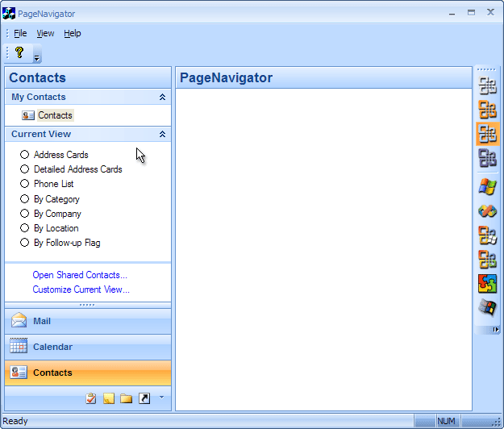The width and height of the screenshot is (504, 429).
Task: Open the toolbar options dropdown arrow
Action: point(37,57)
